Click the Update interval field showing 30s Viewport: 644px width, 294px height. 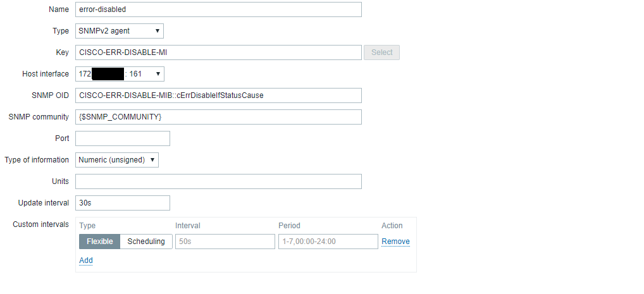tap(123, 203)
